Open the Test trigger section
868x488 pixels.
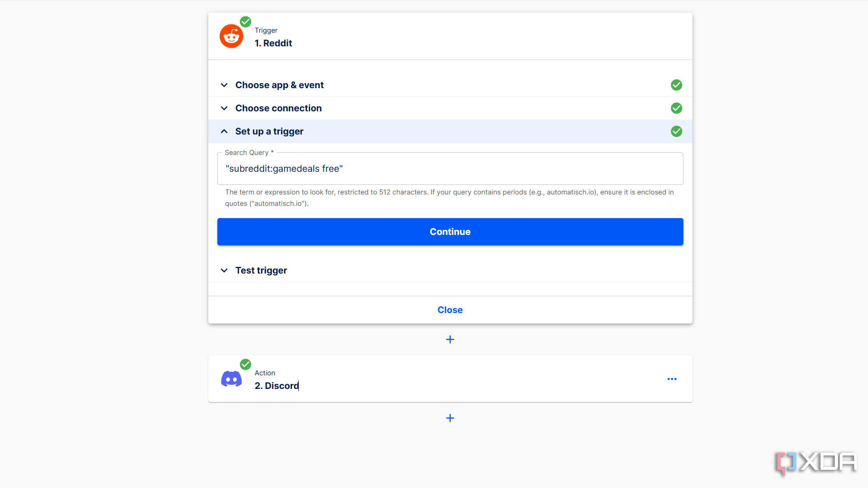pyautogui.click(x=450, y=270)
